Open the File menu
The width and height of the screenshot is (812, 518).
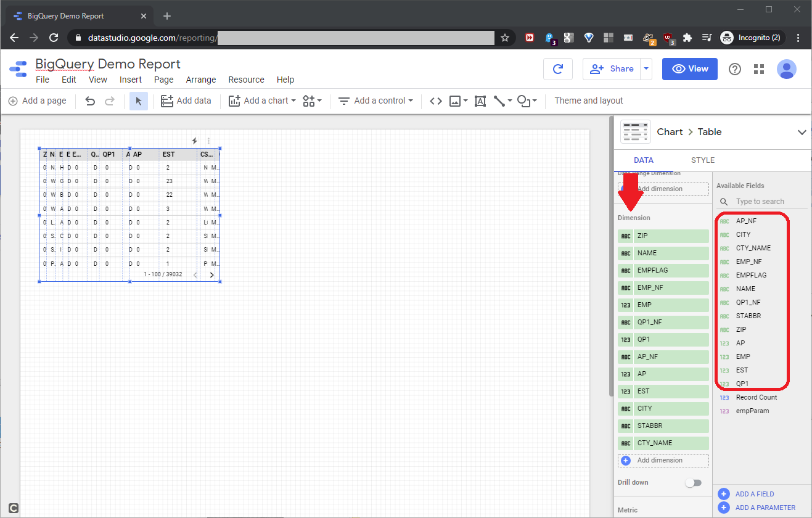pyautogui.click(x=43, y=80)
